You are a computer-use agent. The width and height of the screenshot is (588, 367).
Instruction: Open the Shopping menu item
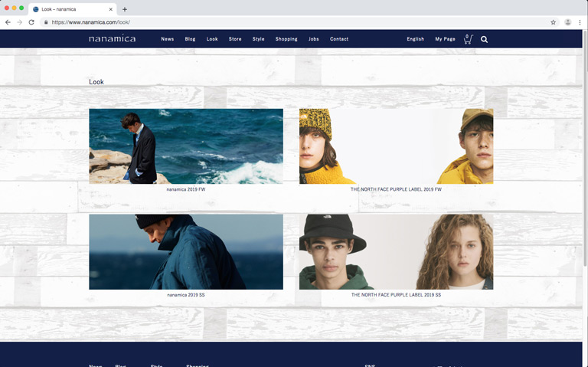[286, 39]
